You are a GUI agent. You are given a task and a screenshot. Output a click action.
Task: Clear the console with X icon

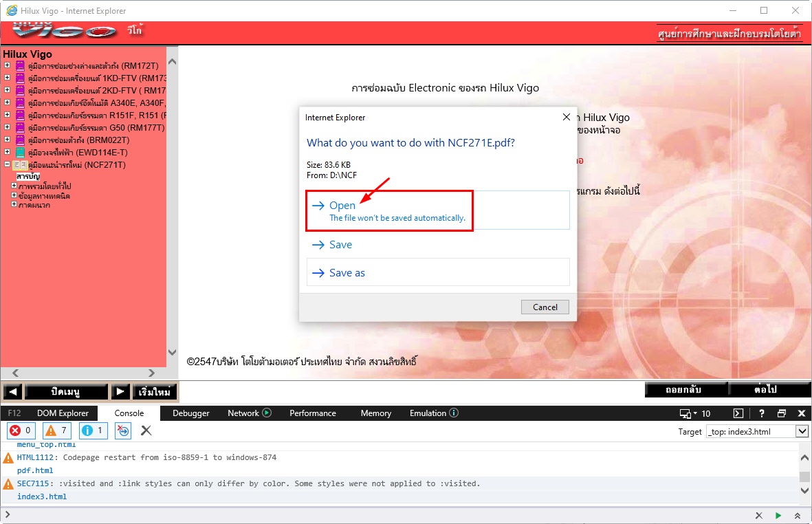coord(146,430)
